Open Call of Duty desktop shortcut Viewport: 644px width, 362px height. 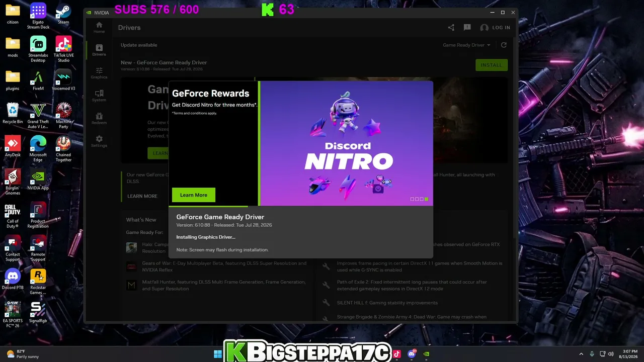(x=13, y=215)
